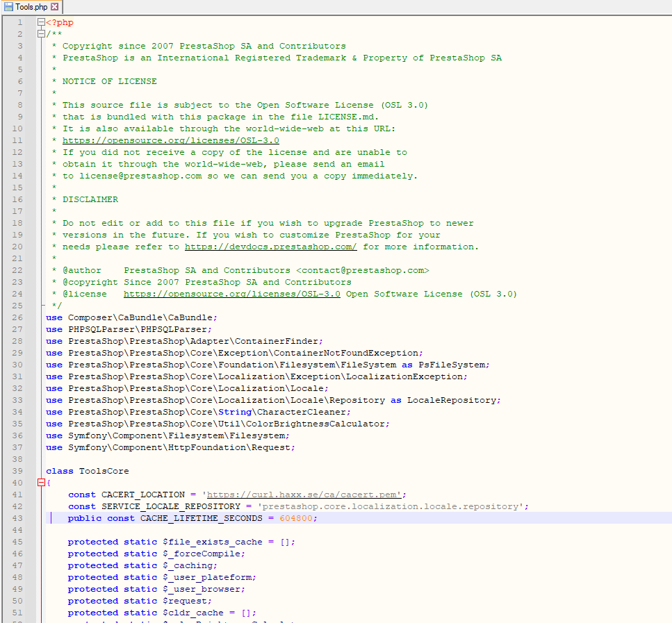The image size is (672, 623).
Task: Click 'LocaleRepository' alias on line 33
Action: point(452,400)
